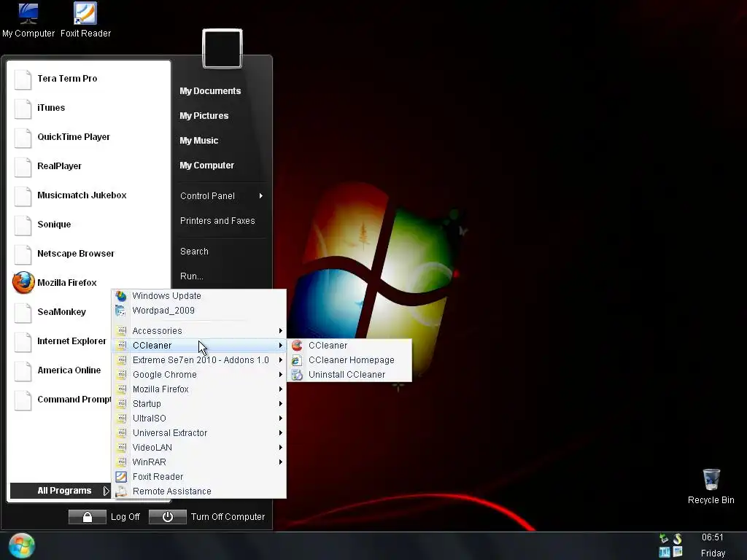
Task: Click Turn Off Computer text label
Action: [x=228, y=517]
